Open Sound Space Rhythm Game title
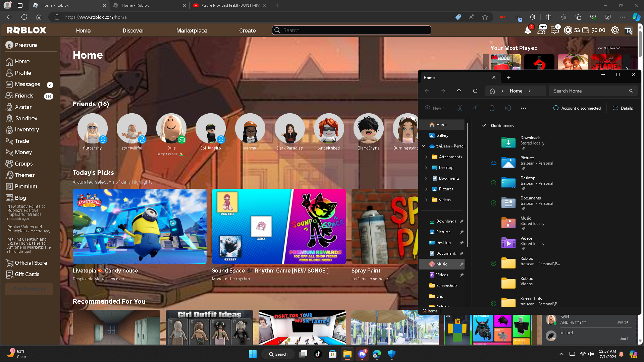The width and height of the screenshot is (644, 362). coord(270,271)
